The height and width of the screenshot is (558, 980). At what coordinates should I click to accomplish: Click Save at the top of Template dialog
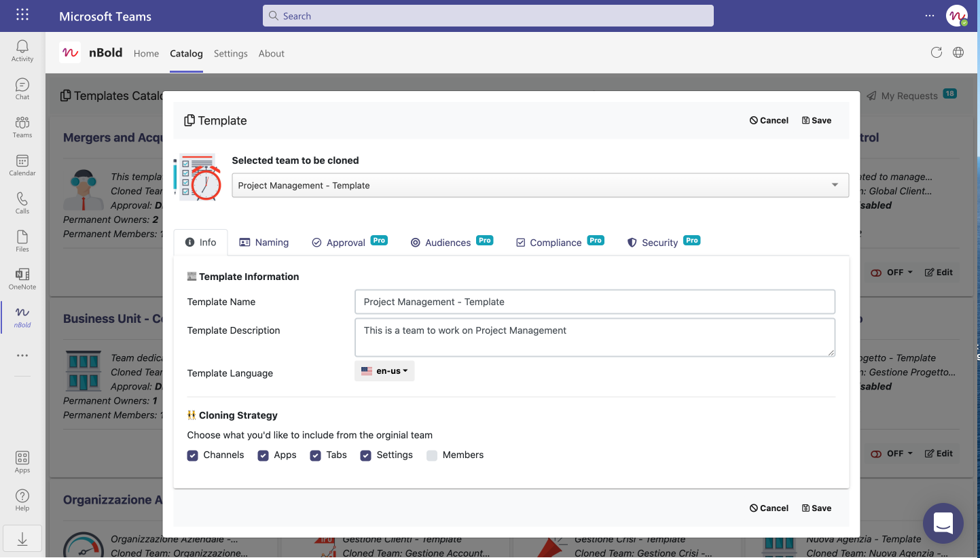tap(816, 120)
